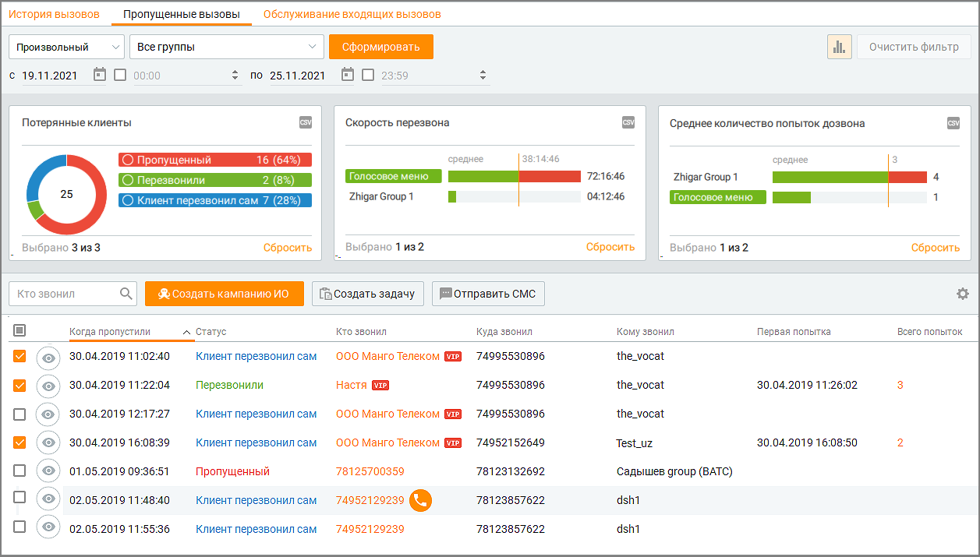
Task: Click the Отправить СМС button
Action: tap(488, 294)
